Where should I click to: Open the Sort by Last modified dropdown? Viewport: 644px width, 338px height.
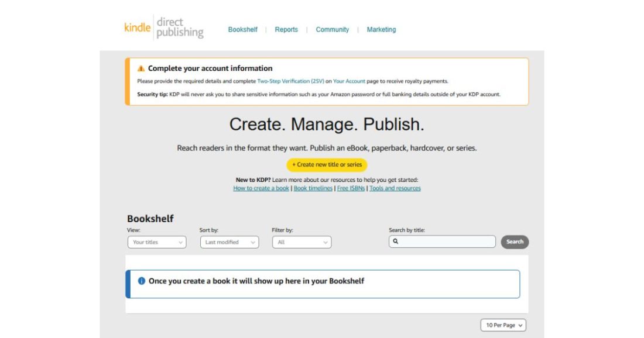(x=229, y=242)
